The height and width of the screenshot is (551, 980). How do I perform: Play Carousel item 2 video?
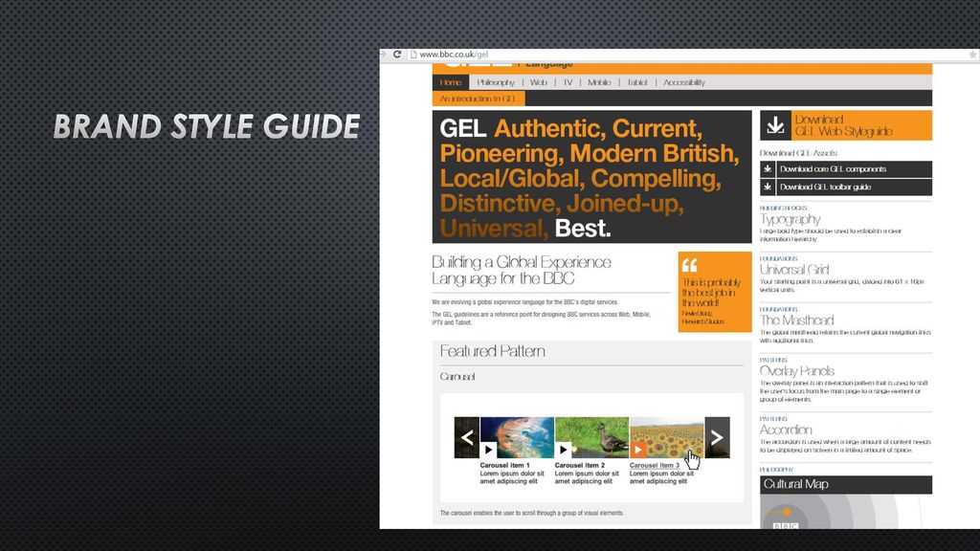(563, 450)
